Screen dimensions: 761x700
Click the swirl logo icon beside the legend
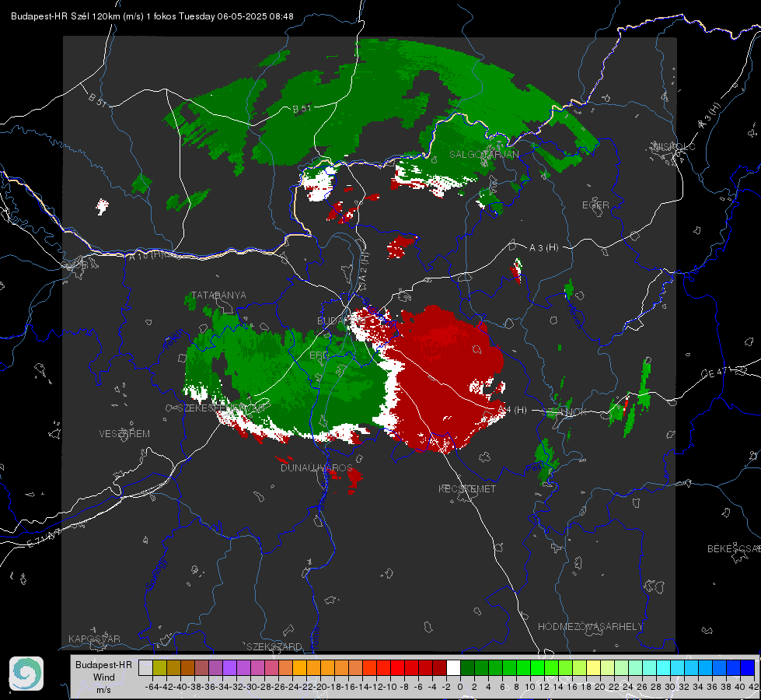tap(26, 674)
